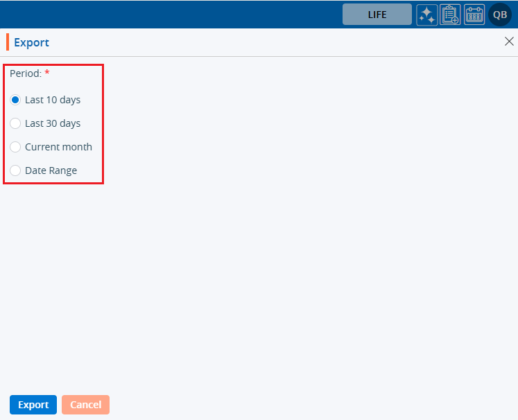Screen dimensions: 518x420
Task: Pick the Current month radio button
Action: click(x=15, y=147)
